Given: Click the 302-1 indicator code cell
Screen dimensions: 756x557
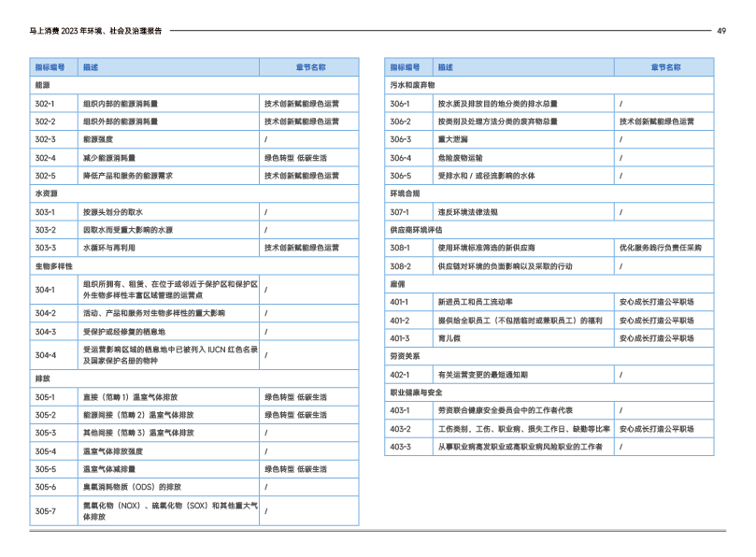Looking at the screenshot, I should (45, 104).
